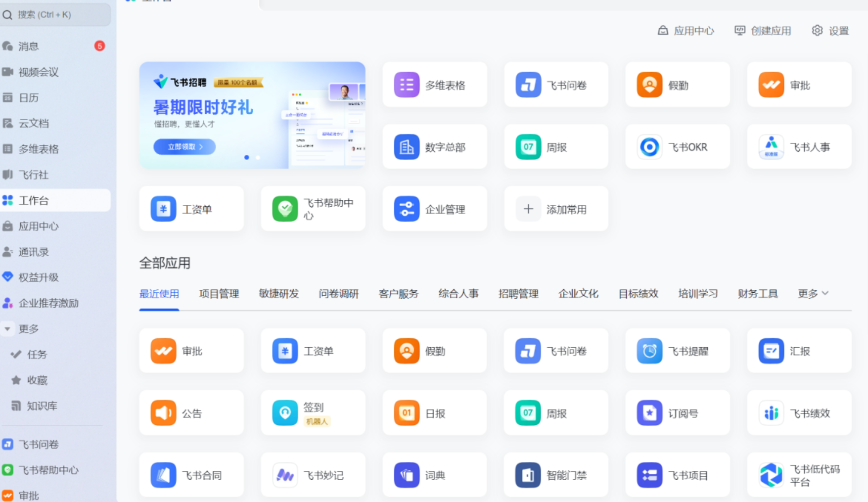This screenshot has height=502, width=868.
Task: Open 视频会议 in the left sidebar
Action: 39,72
